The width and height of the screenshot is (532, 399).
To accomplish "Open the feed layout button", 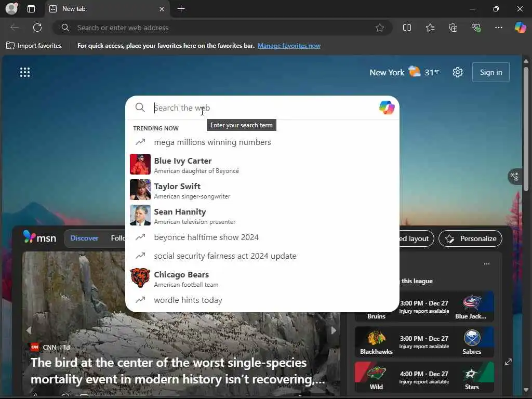I will pos(417,238).
